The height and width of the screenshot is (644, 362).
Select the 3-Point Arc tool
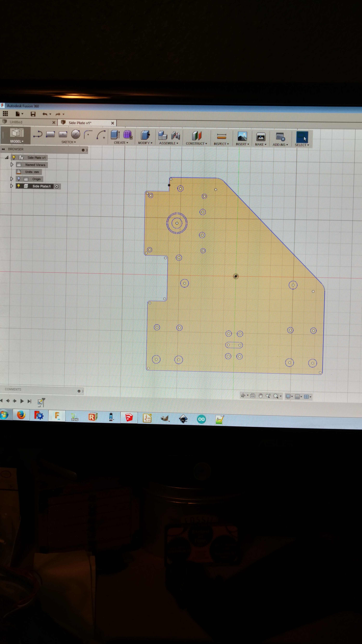tap(101, 134)
